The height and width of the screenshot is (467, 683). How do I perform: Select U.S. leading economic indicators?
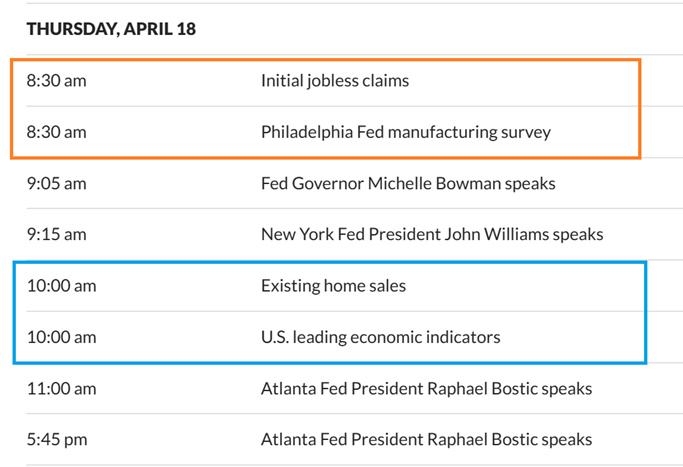click(380, 337)
